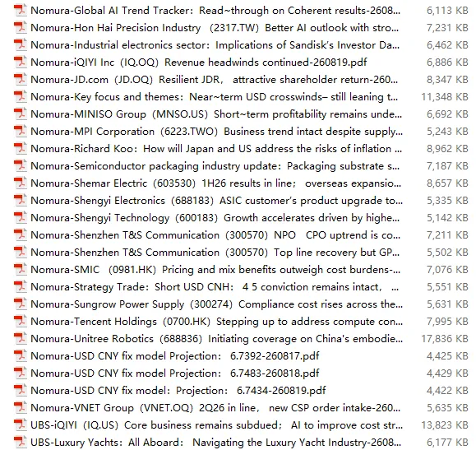This screenshot has width=476, height=450.
Task: Click size value 6,113 KB
Action: [x=447, y=11]
